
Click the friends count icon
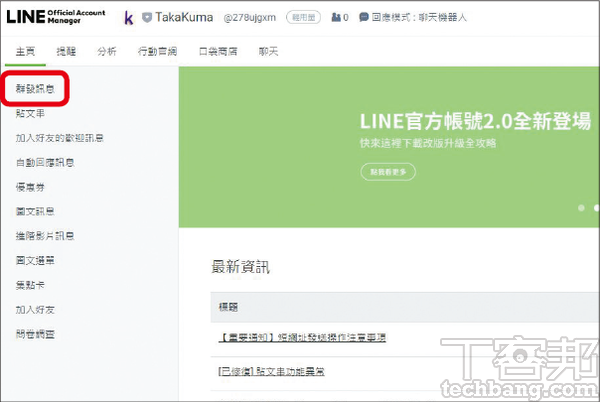pyautogui.click(x=336, y=17)
